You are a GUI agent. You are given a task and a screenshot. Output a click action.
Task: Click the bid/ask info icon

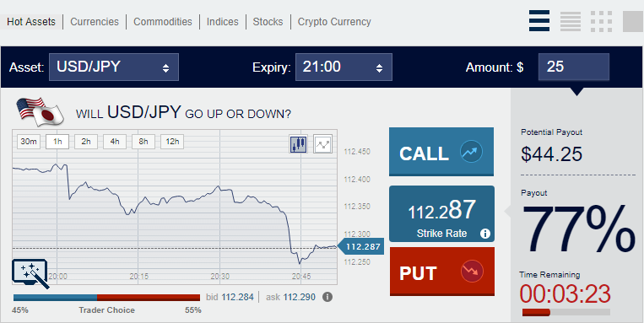tap(327, 297)
